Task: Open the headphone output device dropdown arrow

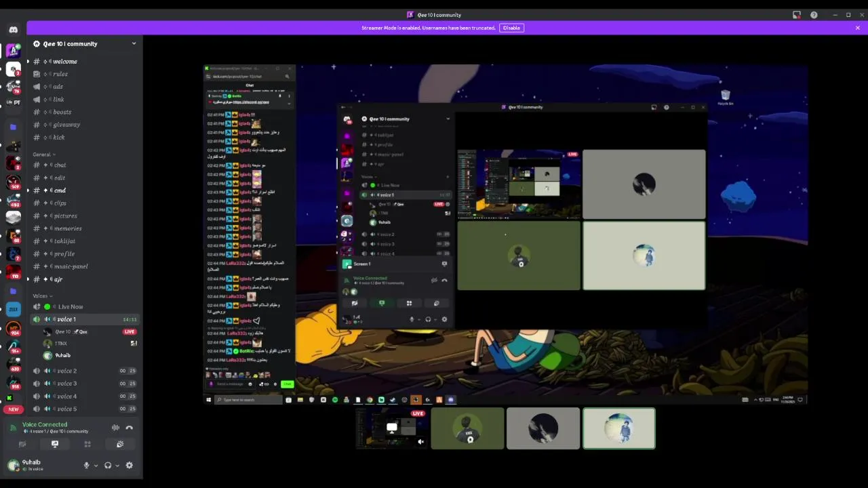Action: [x=117, y=466]
